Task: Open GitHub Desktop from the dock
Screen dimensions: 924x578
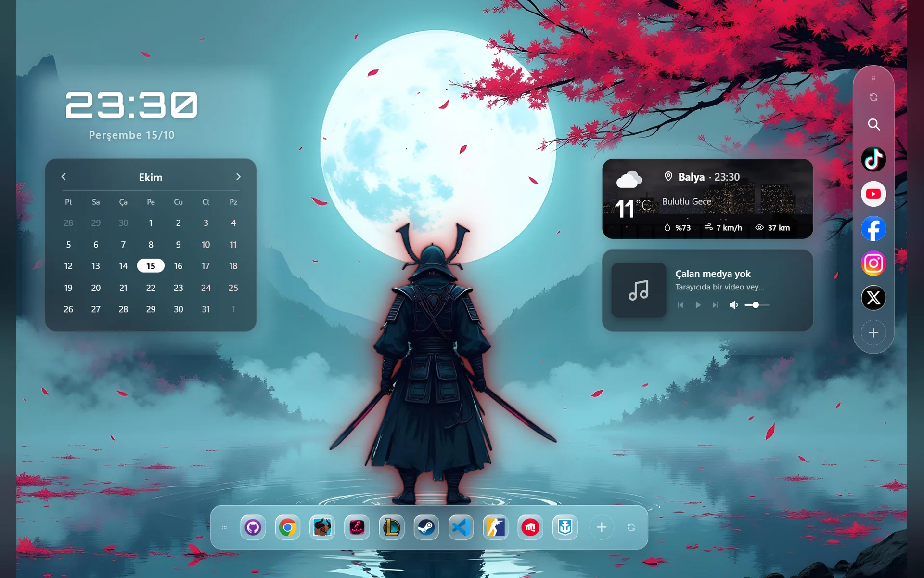Action: 253,527
